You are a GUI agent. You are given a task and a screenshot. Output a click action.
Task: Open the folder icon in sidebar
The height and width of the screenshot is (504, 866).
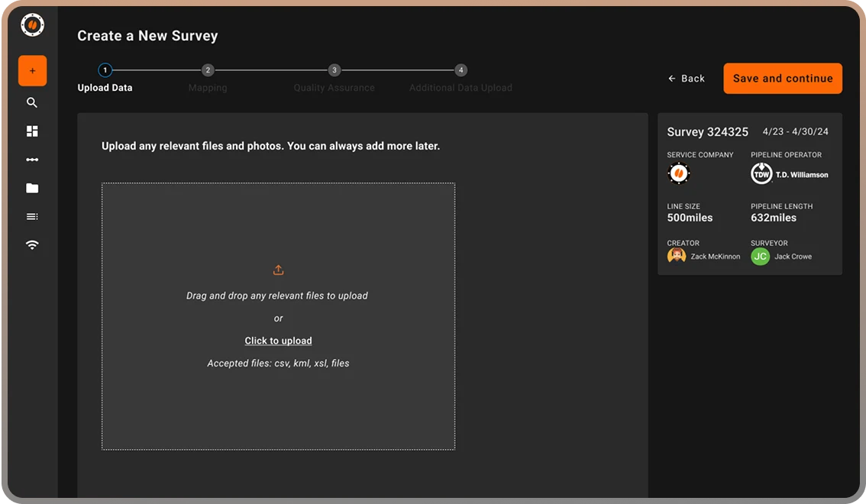pyautogui.click(x=32, y=189)
